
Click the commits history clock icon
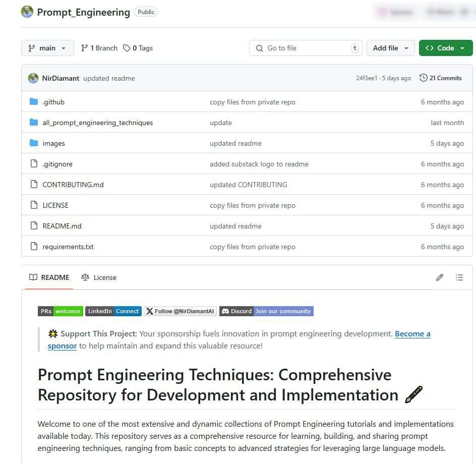coord(423,78)
